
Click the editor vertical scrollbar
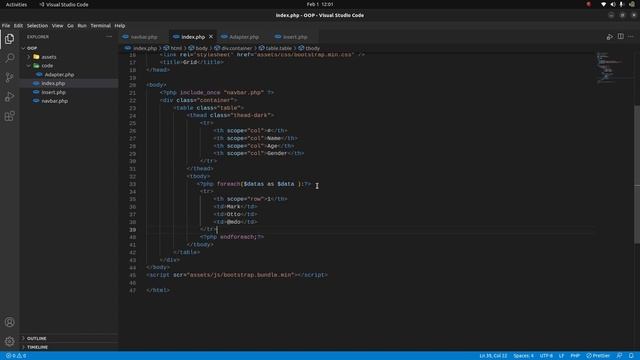(x=637, y=174)
